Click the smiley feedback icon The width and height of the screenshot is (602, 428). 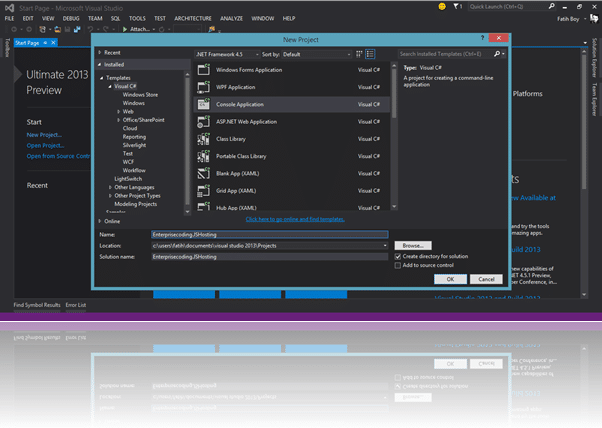click(x=442, y=7)
